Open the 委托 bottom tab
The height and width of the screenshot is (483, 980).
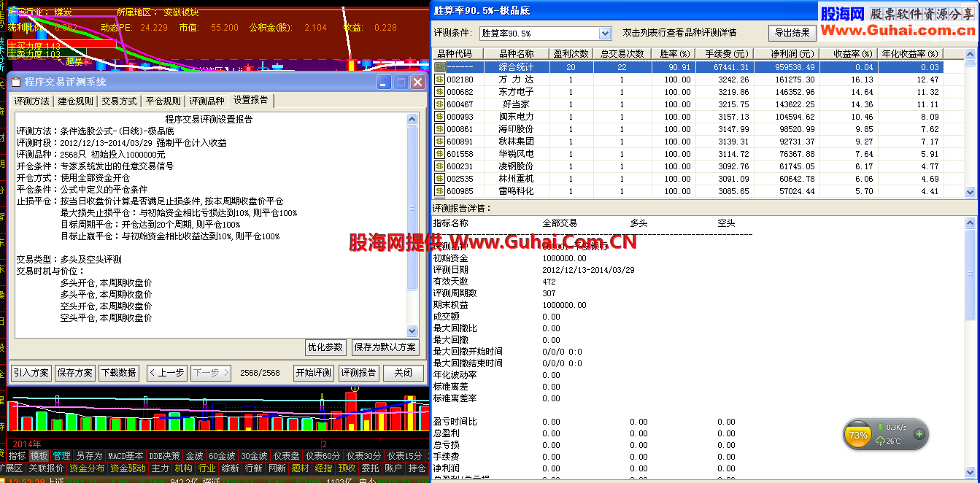coord(370,468)
